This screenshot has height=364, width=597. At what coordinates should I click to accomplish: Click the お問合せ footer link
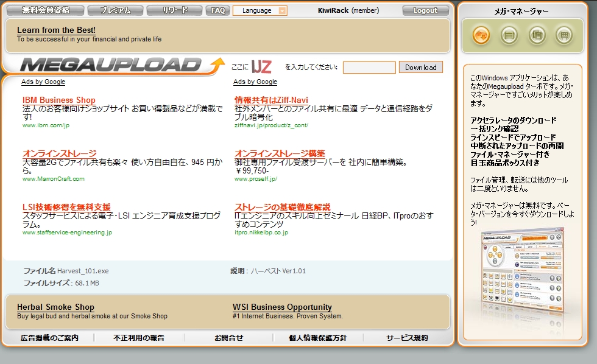coord(229,338)
